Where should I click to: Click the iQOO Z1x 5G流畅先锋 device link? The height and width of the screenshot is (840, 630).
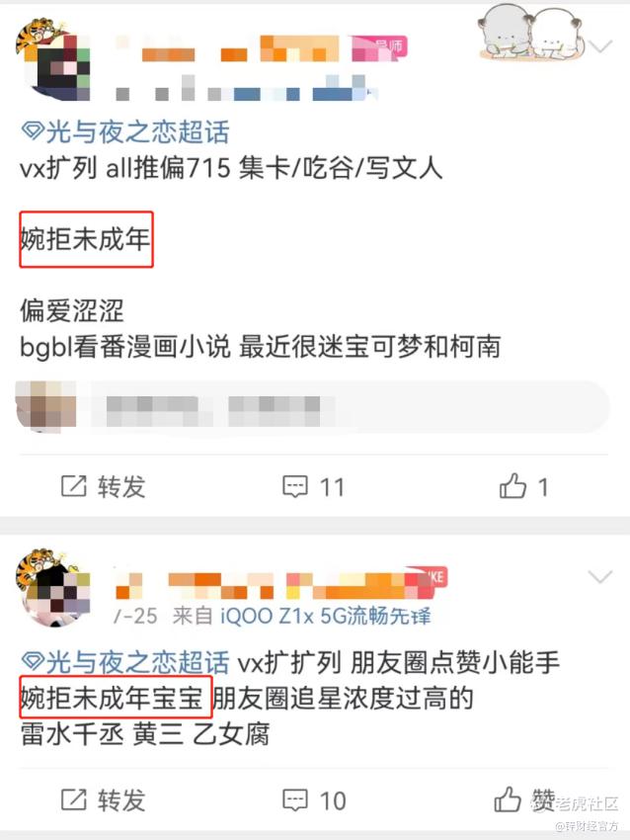coord(326,616)
